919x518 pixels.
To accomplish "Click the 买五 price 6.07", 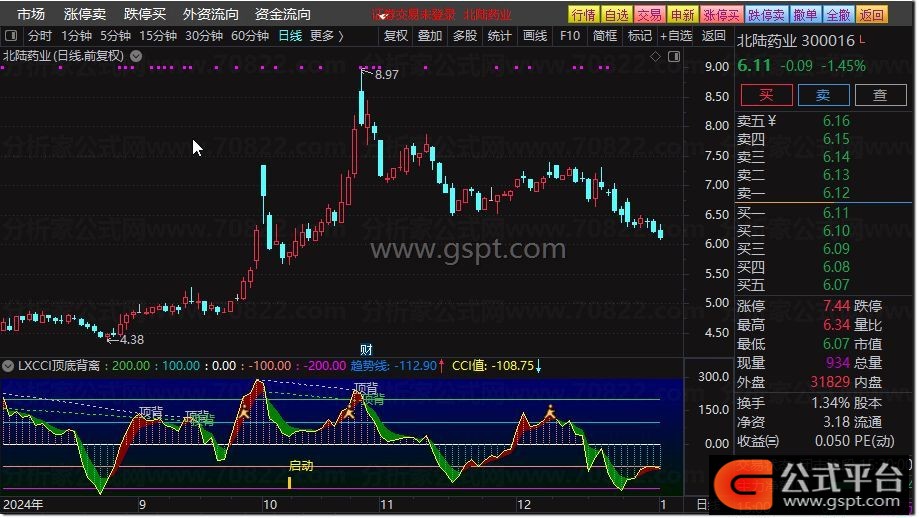I will 836,285.
